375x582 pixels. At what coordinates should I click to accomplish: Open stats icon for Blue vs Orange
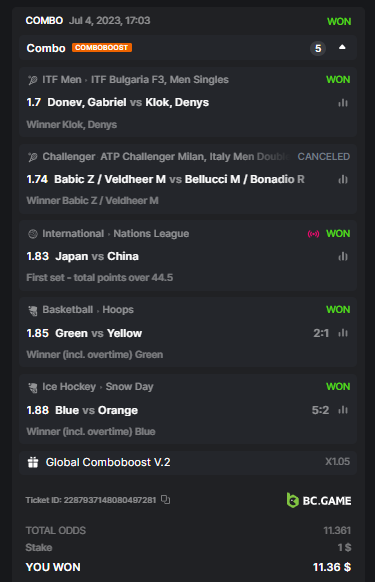343,410
